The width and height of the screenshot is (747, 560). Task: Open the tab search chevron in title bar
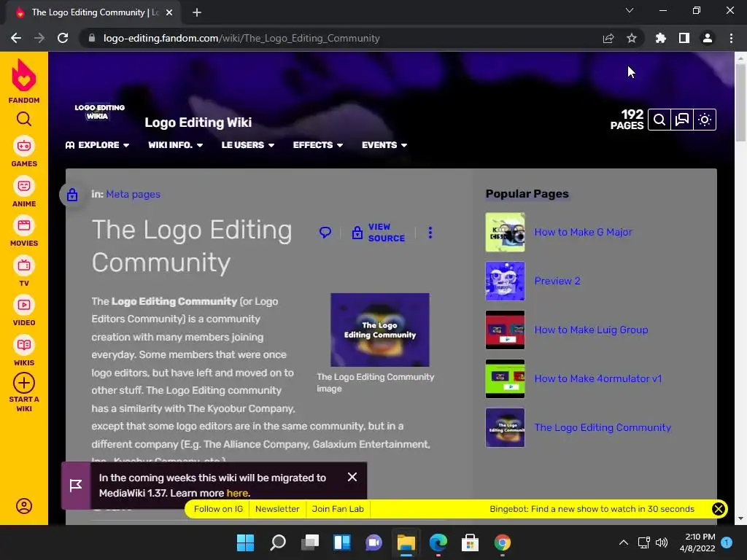pos(630,10)
